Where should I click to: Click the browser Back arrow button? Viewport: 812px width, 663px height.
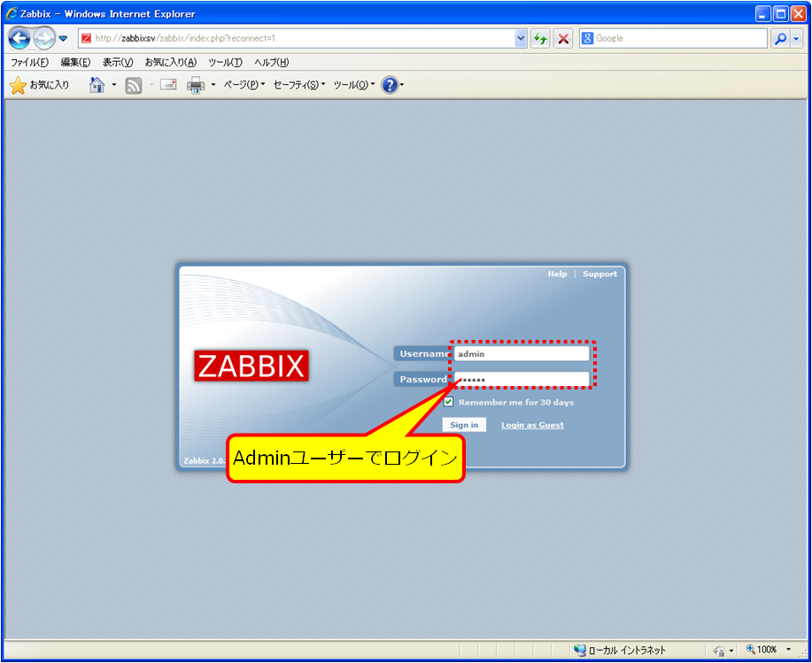[19, 38]
